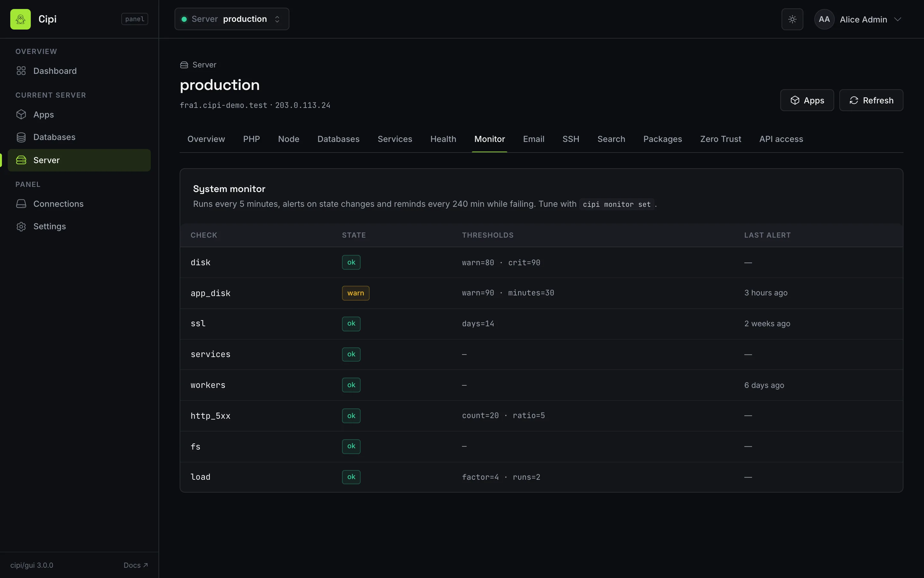Switch to the Overview tab
Viewport: 924px width, 578px height.
pyautogui.click(x=206, y=139)
